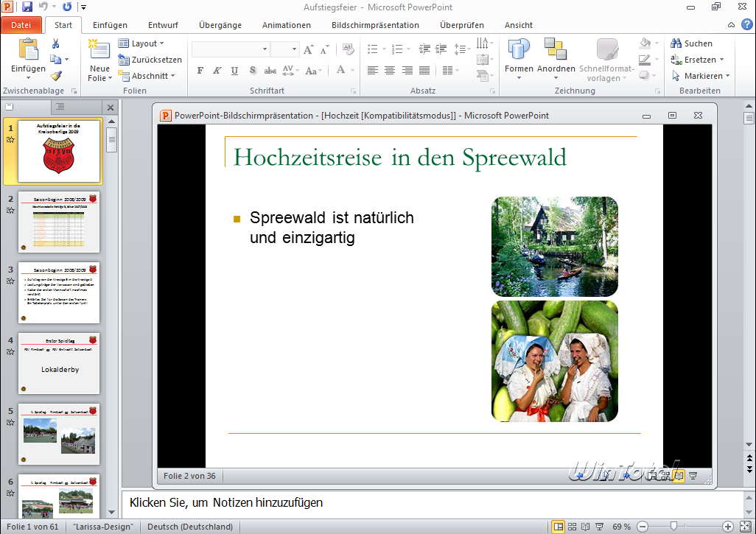Click reading view icon in status bar
Screen dimensions: 756x534
coord(586,527)
